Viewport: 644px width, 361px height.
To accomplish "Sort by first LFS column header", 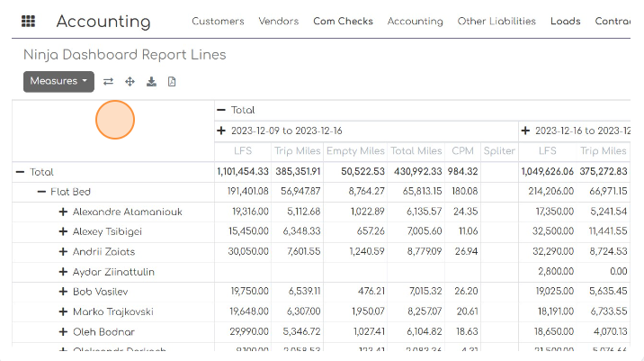I will pos(243,151).
